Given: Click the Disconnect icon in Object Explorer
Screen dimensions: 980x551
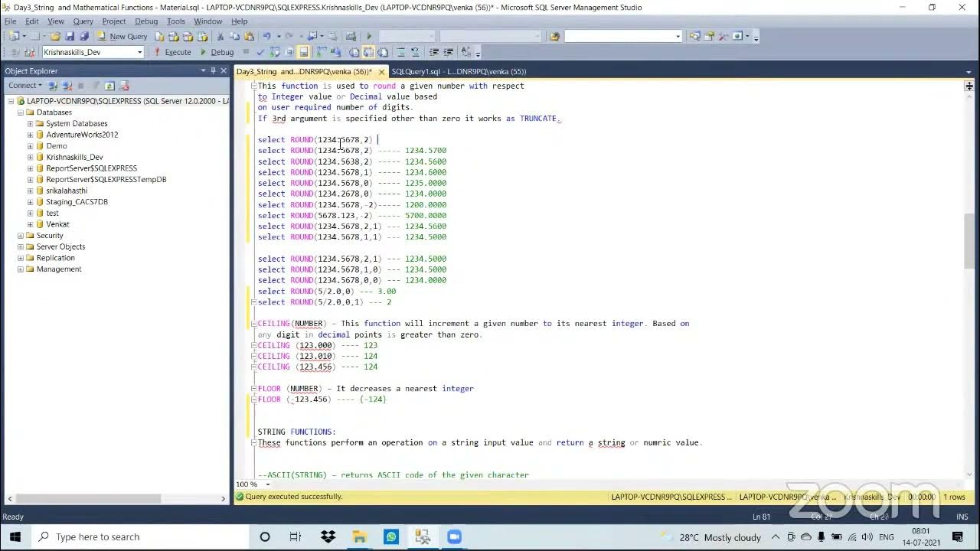Looking at the screenshot, I should click(67, 86).
